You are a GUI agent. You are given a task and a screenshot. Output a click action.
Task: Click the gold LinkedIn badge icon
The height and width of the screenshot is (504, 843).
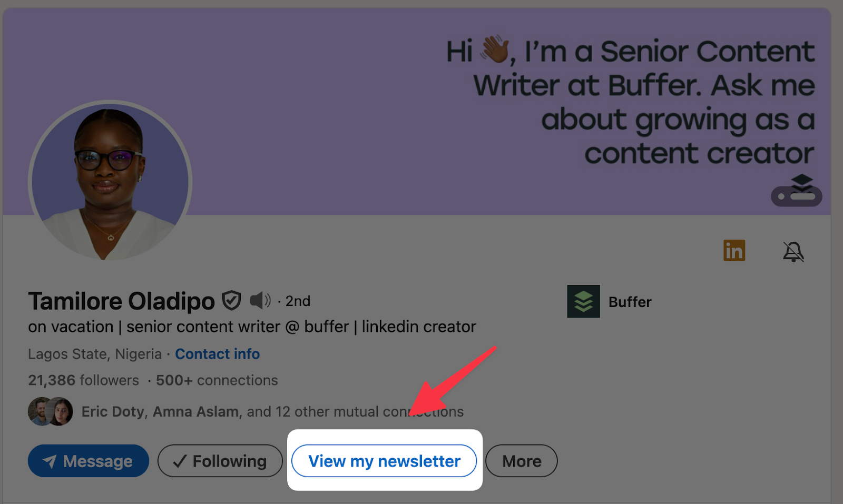point(734,251)
